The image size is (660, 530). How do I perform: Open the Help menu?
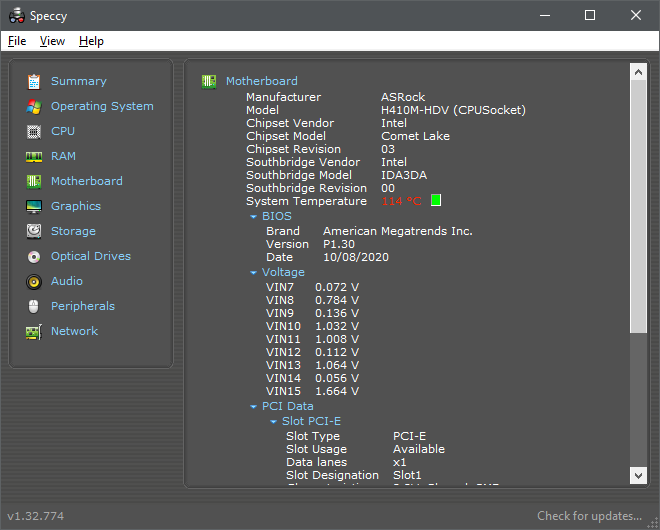pyautogui.click(x=91, y=41)
